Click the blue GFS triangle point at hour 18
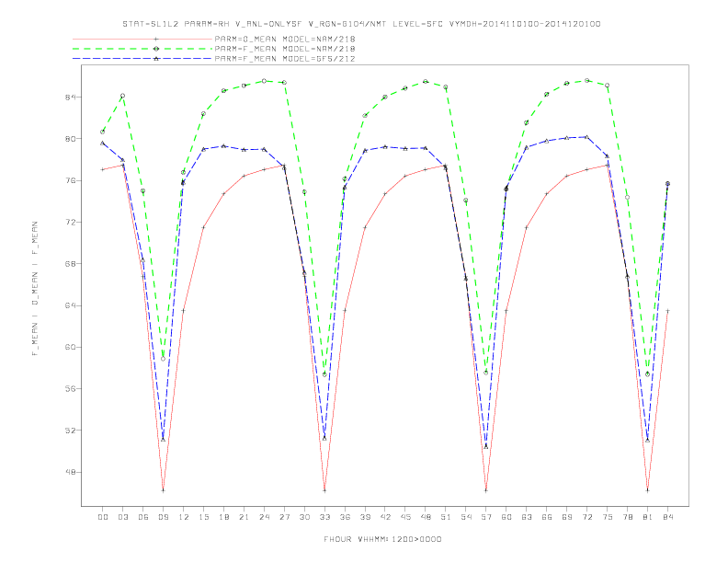728x563 pixels. point(223,146)
